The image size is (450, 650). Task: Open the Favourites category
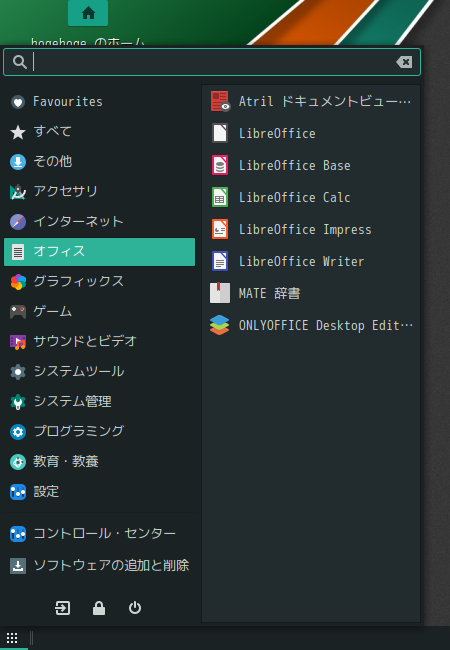pyautogui.click(x=99, y=102)
